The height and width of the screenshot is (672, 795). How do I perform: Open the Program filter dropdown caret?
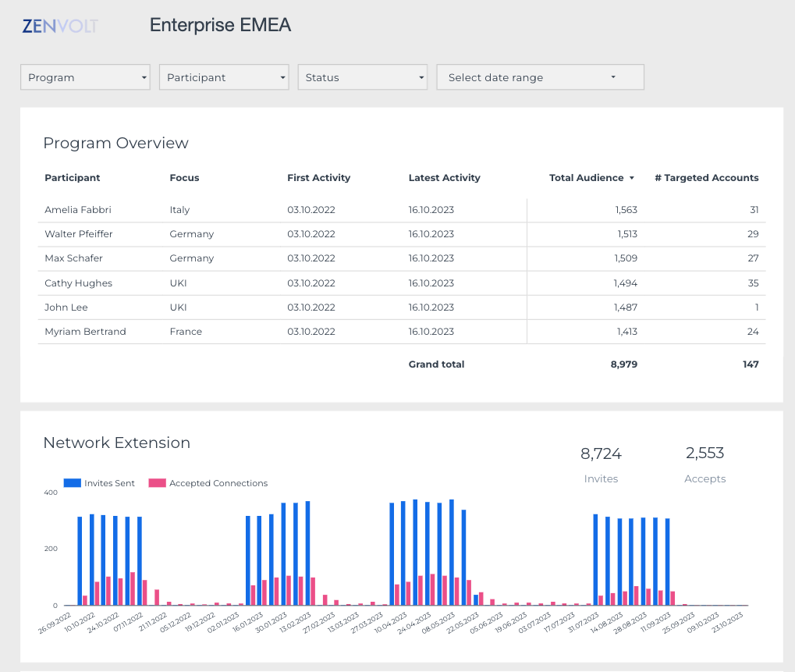143,77
